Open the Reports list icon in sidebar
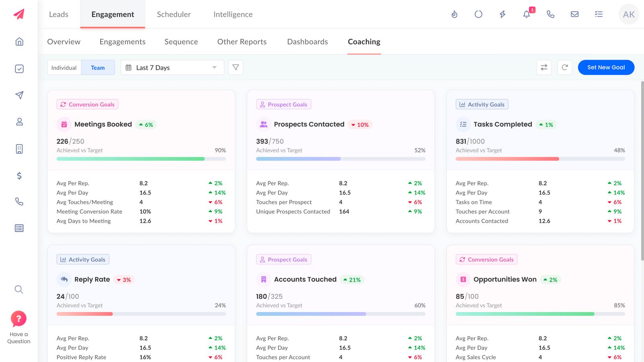Image resolution: width=644 pixels, height=362 pixels. coord(19,228)
